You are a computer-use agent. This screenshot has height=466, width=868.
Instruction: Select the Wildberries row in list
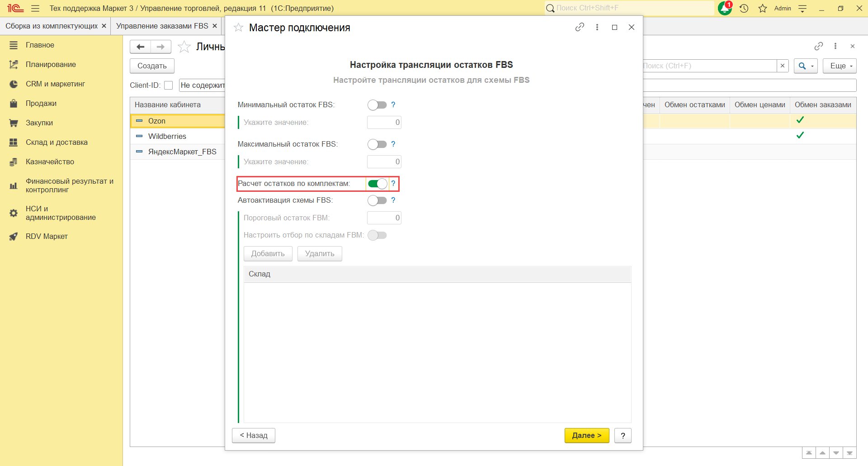pyautogui.click(x=167, y=136)
